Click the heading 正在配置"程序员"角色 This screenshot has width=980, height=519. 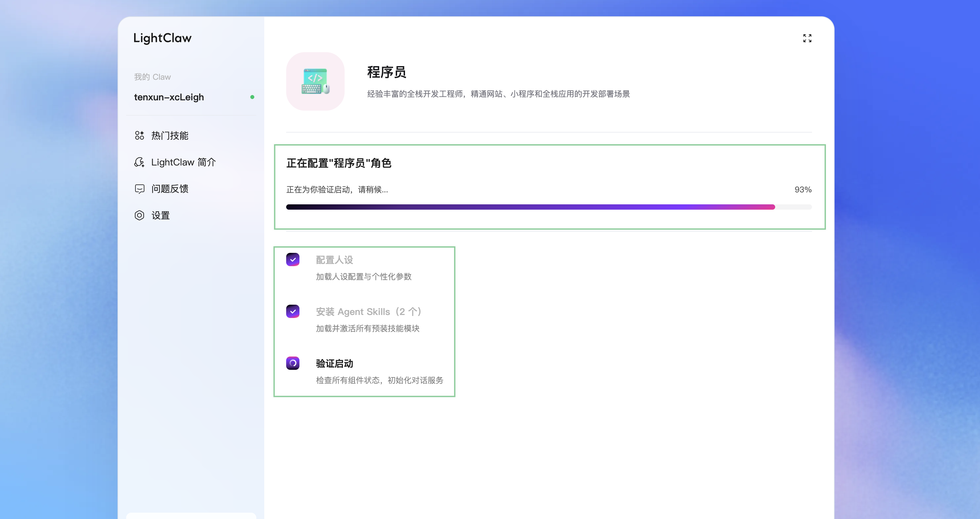click(x=339, y=163)
